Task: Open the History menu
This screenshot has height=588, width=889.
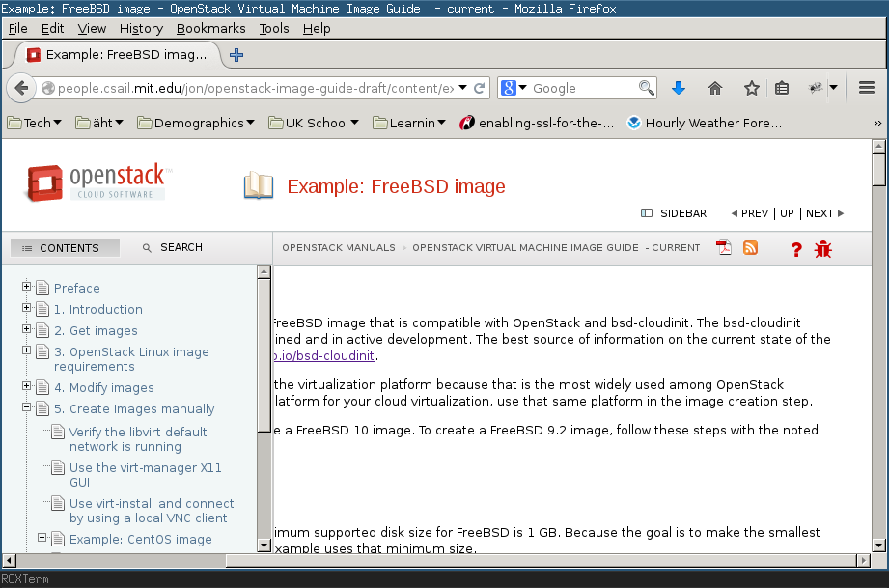Action: (x=141, y=28)
